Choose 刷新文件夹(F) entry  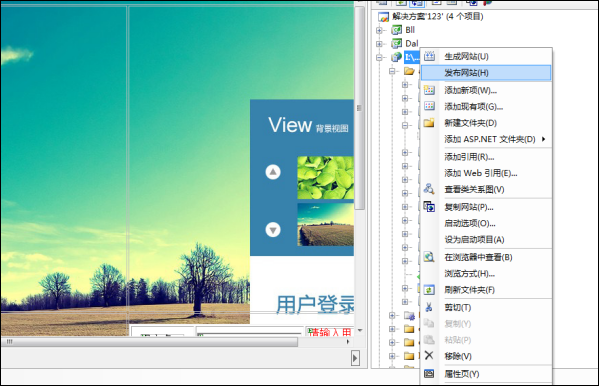tap(486, 290)
